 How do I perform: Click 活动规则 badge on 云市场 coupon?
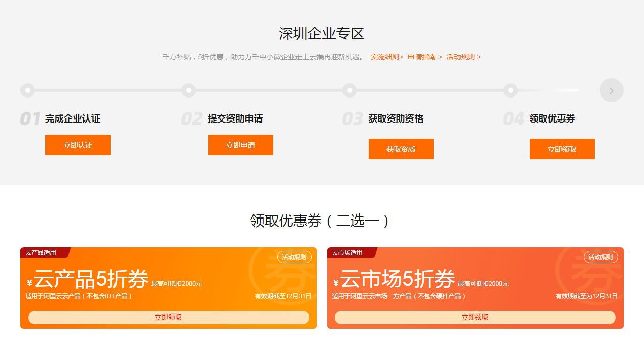tap(601, 257)
